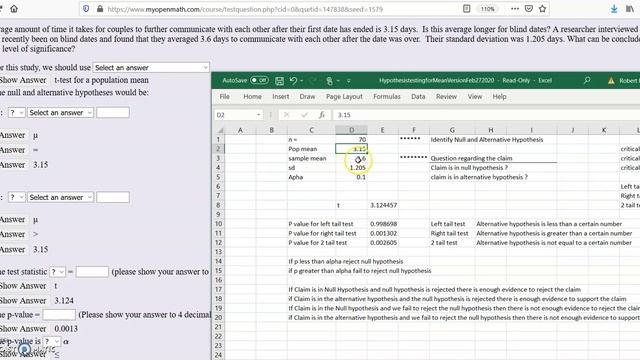Open the Name Box dropdown showing D2
The width and height of the screenshot is (640, 360).
pyautogui.click(x=258, y=115)
